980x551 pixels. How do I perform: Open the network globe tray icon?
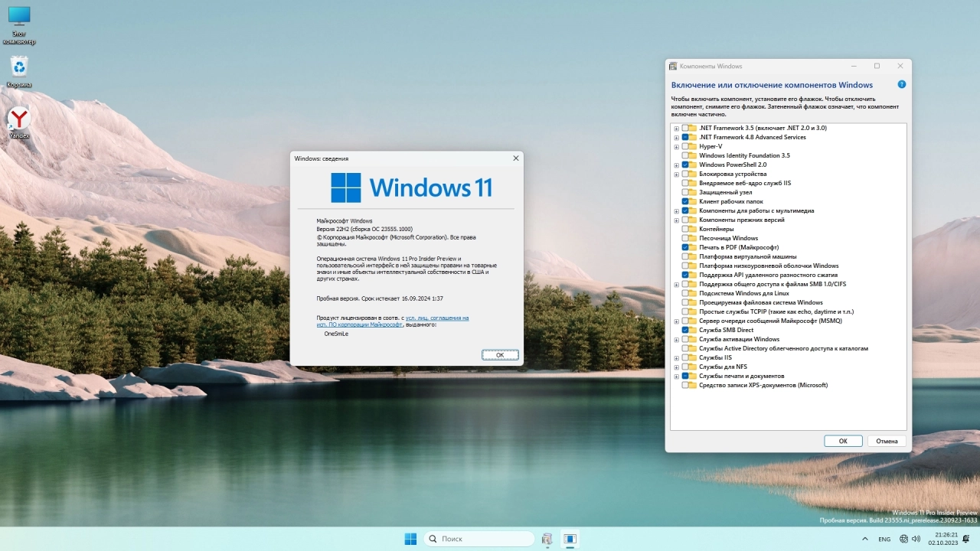[904, 539]
